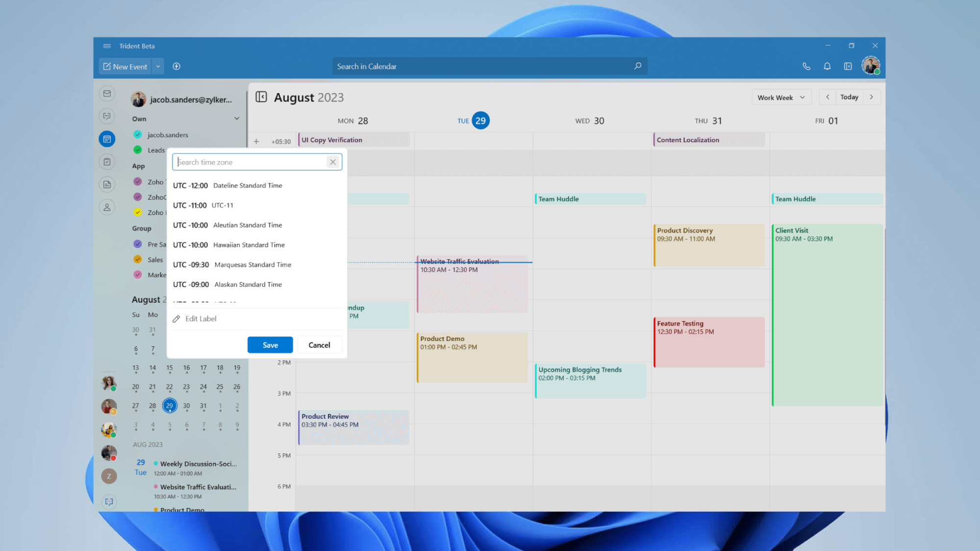Click the hamburger menu next to Trident Beta
980x551 pixels.
(x=107, y=46)
